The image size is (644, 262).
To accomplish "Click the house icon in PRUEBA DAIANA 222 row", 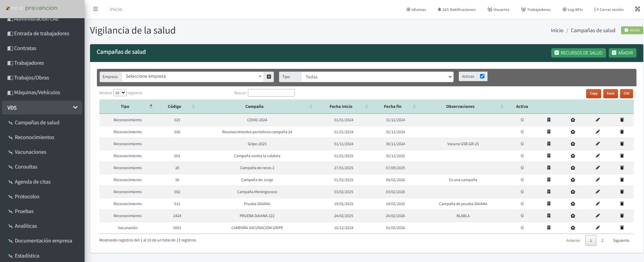I will click(573, 216).
